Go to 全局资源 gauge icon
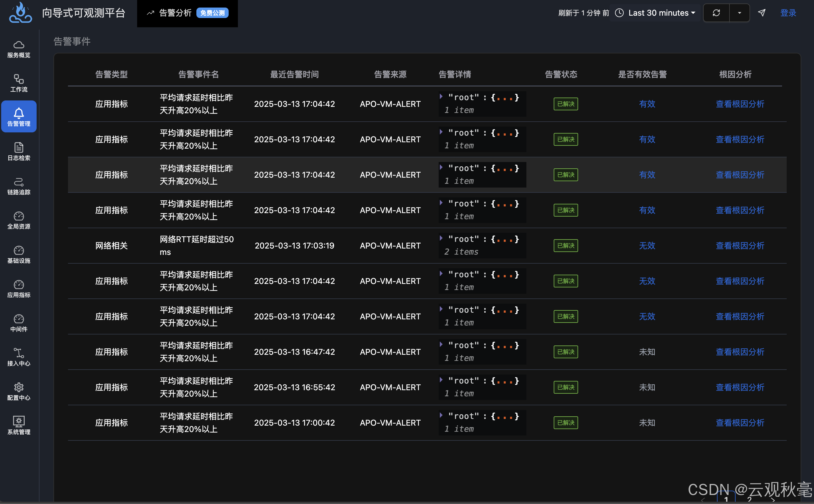The width and height of the screenshot is (814, 504). 19,216
